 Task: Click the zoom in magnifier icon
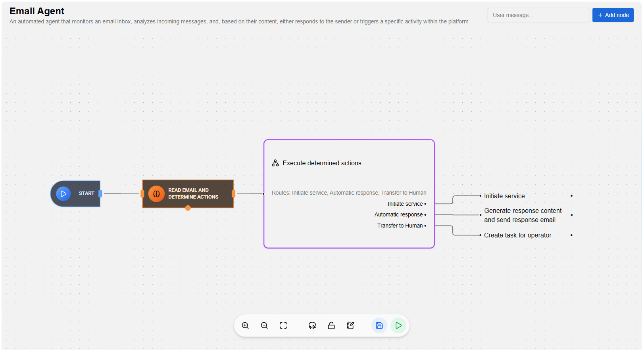(245, 325)
